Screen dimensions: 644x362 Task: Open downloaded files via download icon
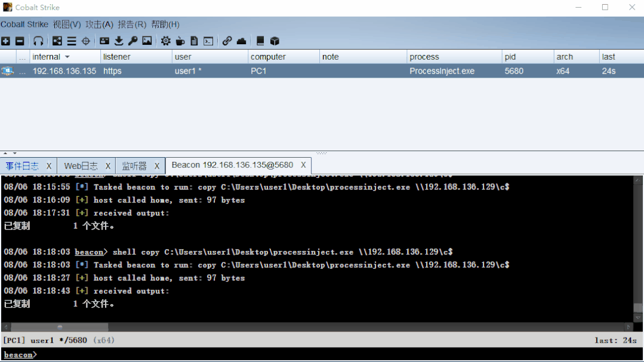pyautogui.click(x=119, y=41)
